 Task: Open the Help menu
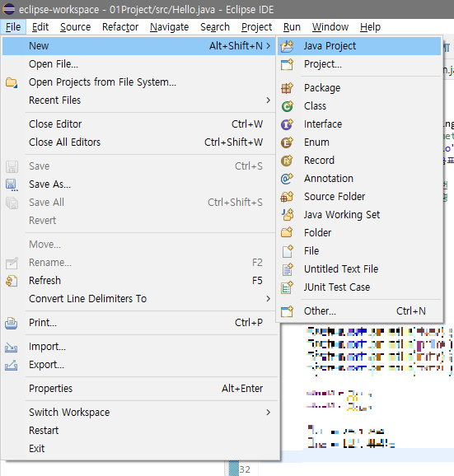370,27
